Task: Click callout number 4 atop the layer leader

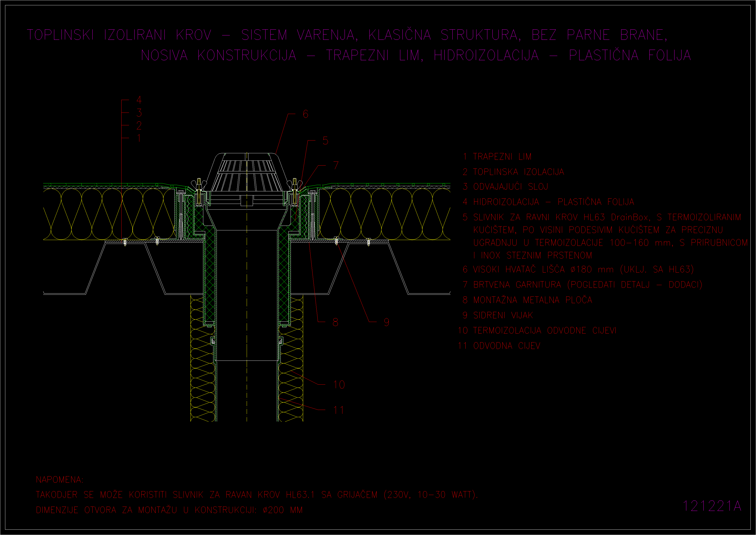Action: pos(139,100)
